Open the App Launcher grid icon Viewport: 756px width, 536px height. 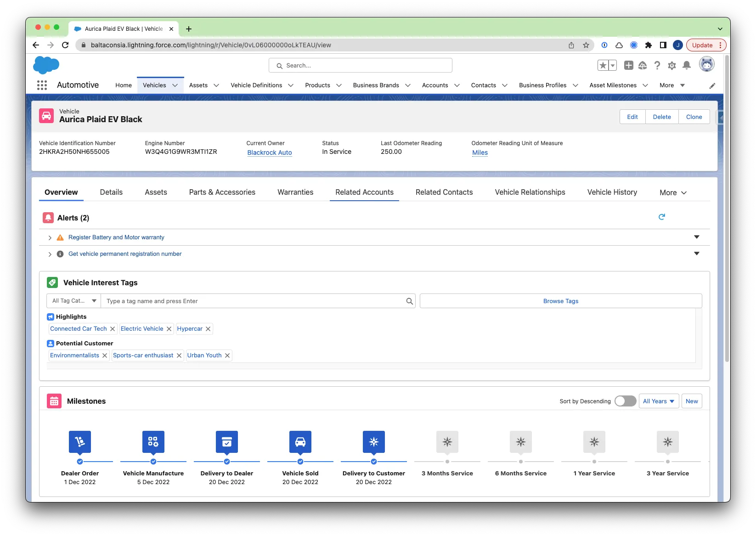point(42,85)
